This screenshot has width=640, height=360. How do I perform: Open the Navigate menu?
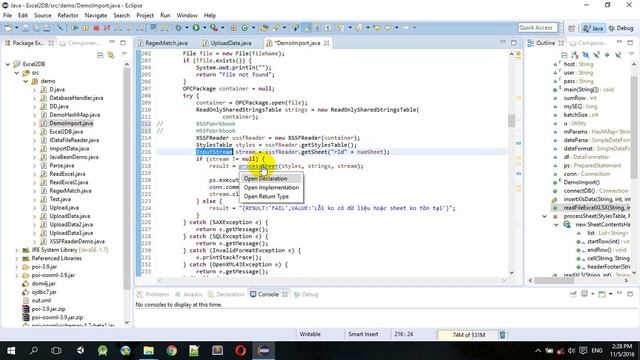tap(96, 15)
